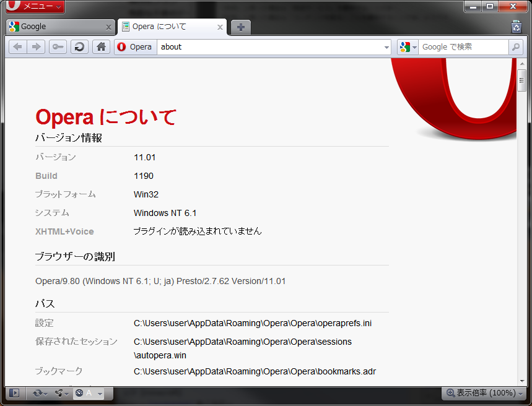
Task: Click the ブックマーク label
Action: [59, 371]
